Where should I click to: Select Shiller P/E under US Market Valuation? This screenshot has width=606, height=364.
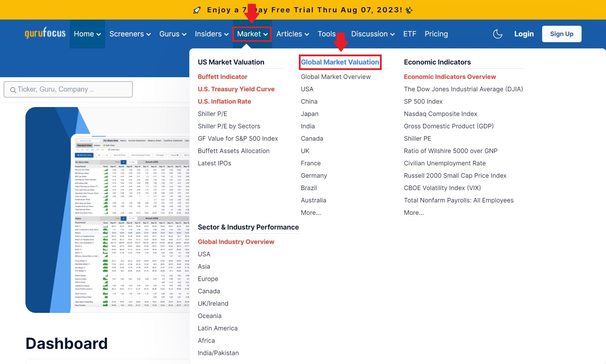point(212,114)
